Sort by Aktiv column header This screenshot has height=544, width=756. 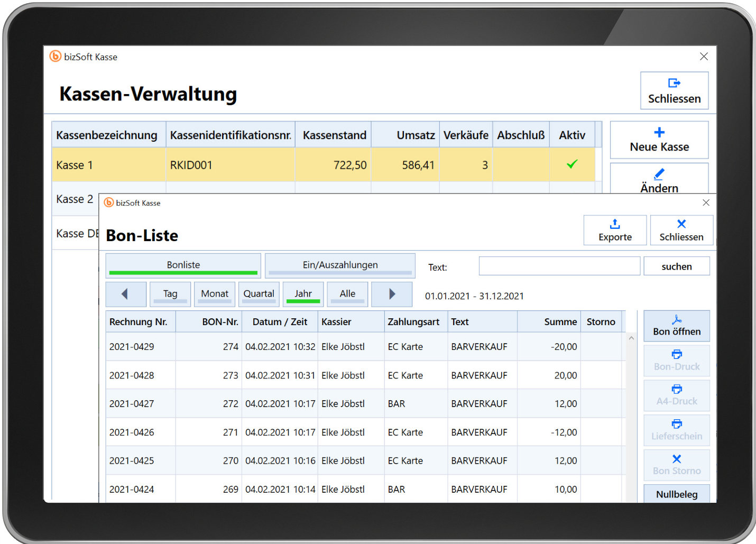click(x=572, y=135)
